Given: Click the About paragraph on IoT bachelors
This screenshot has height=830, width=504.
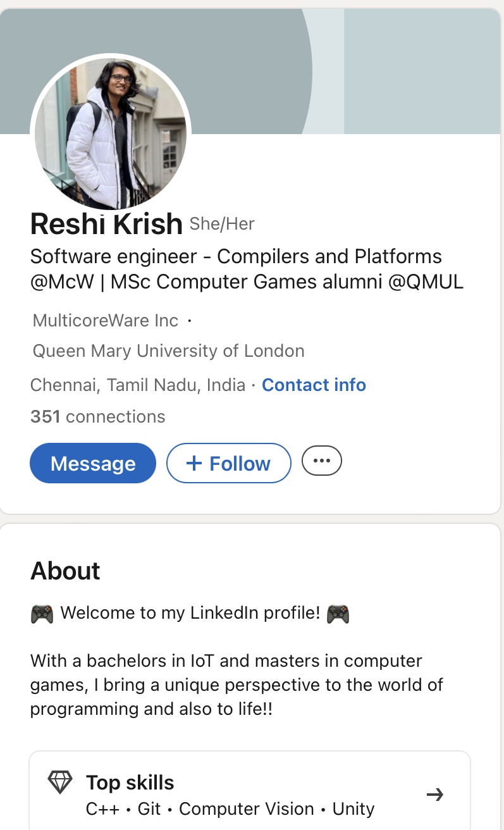Looking at the screenshot, I should coord(237,685).
